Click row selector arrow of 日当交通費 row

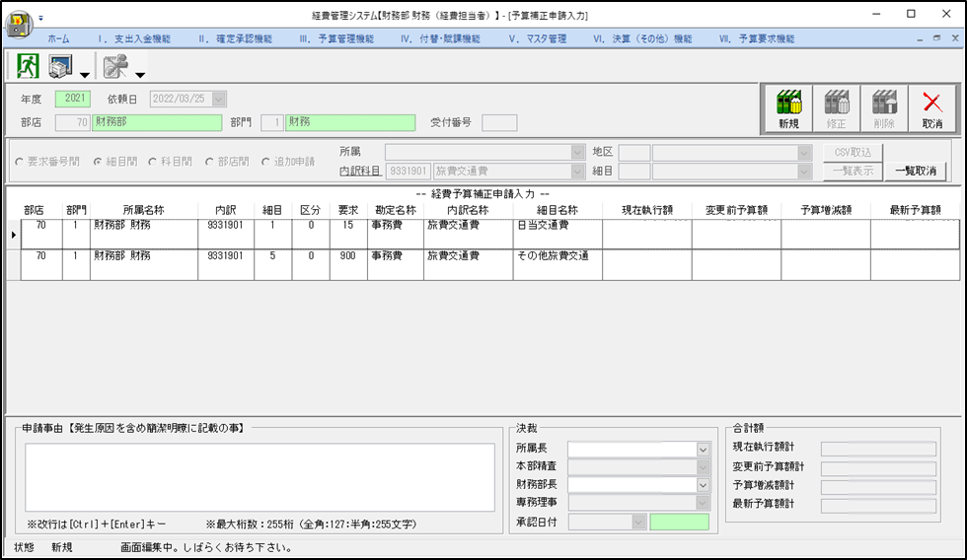coord(13,235)
